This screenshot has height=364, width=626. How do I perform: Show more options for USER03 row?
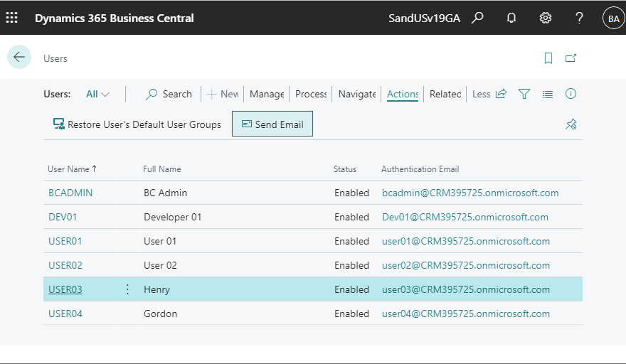127,289
